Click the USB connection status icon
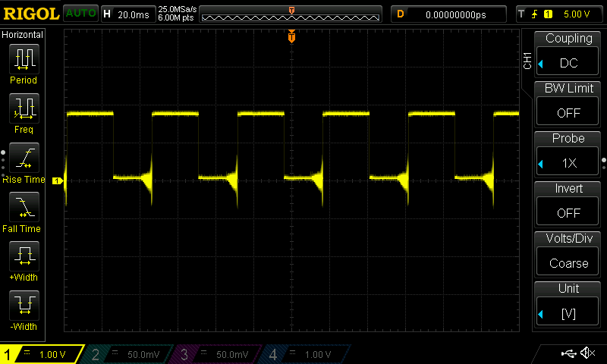The width and height of the screenshot is (607, 364). [x=568, y=353]
